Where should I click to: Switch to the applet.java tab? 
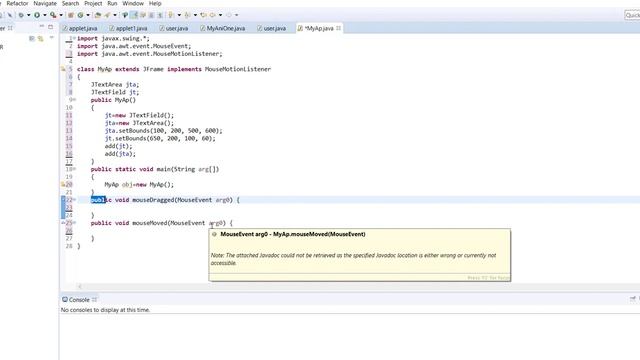point(80,28)
